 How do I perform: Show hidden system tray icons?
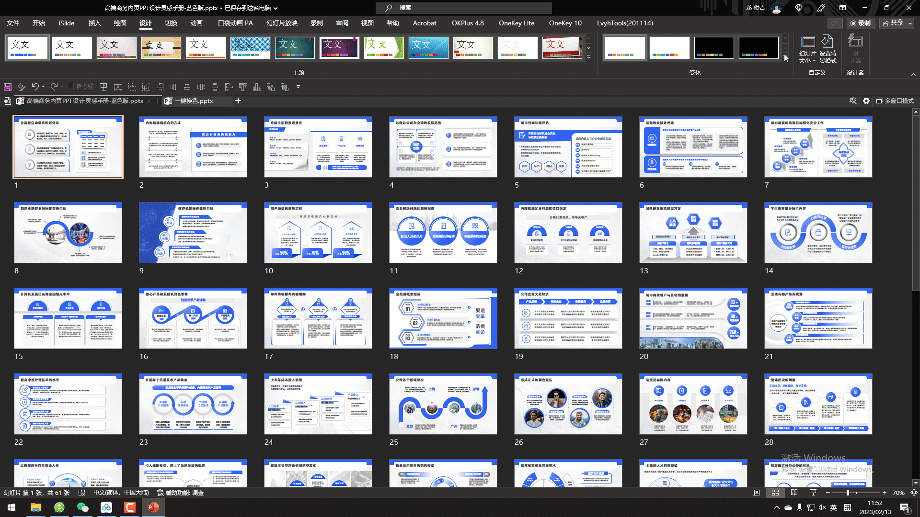point(777,508)
